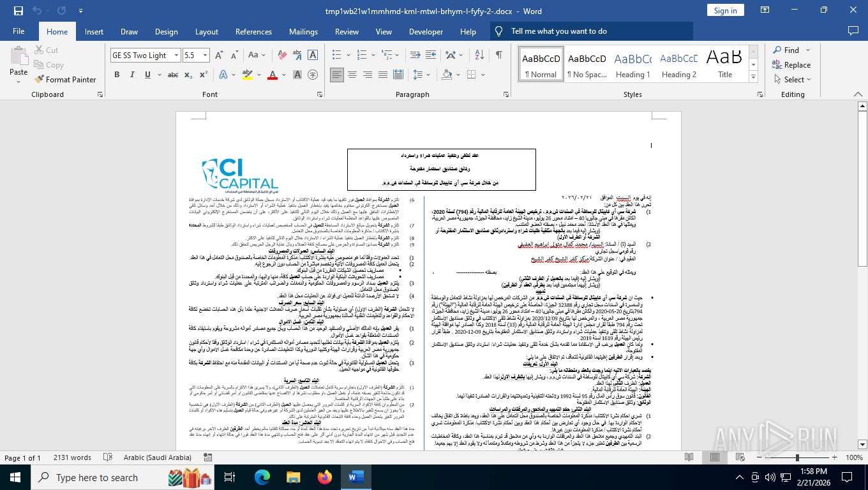Apply subscript formatting
This screenshot has width=868, height=490.
188,75
